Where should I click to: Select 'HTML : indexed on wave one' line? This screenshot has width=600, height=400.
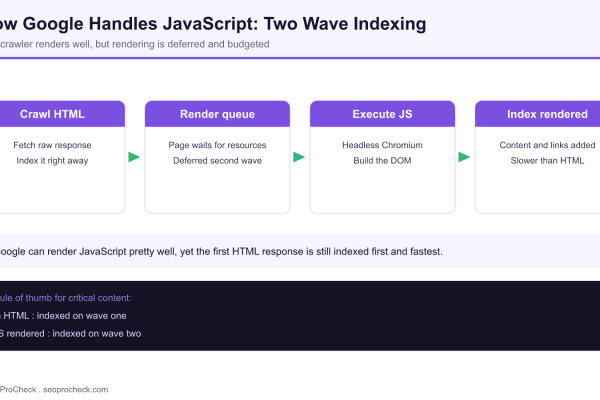64,316
